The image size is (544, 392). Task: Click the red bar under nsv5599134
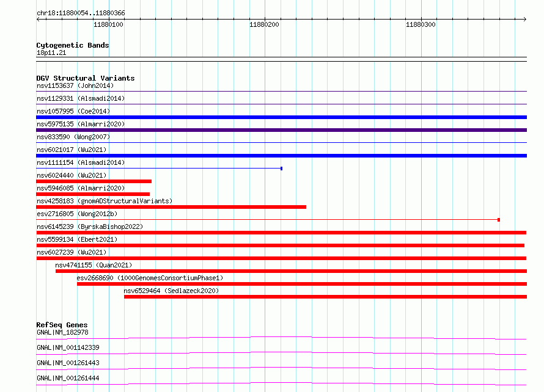coord(280,245)
